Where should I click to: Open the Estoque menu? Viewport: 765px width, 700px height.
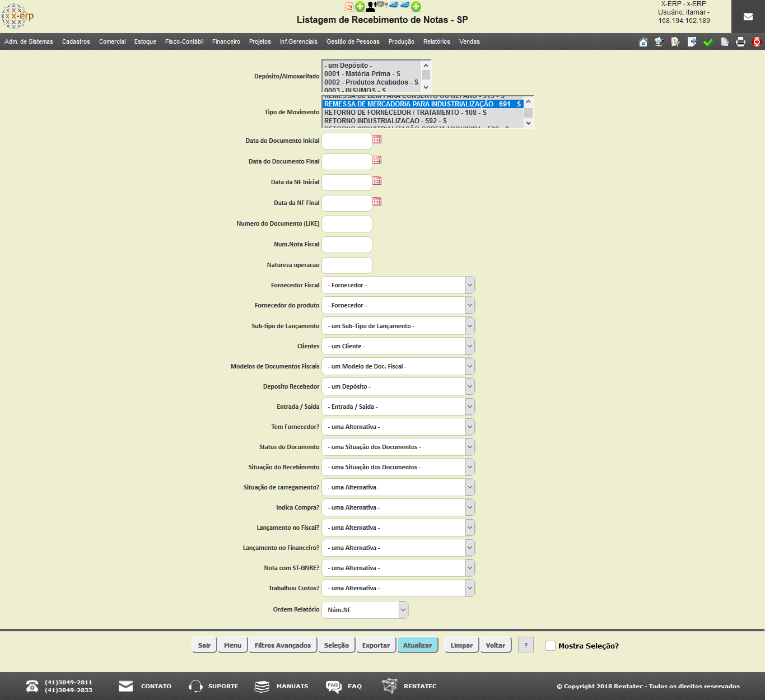(x=145, y=41)
